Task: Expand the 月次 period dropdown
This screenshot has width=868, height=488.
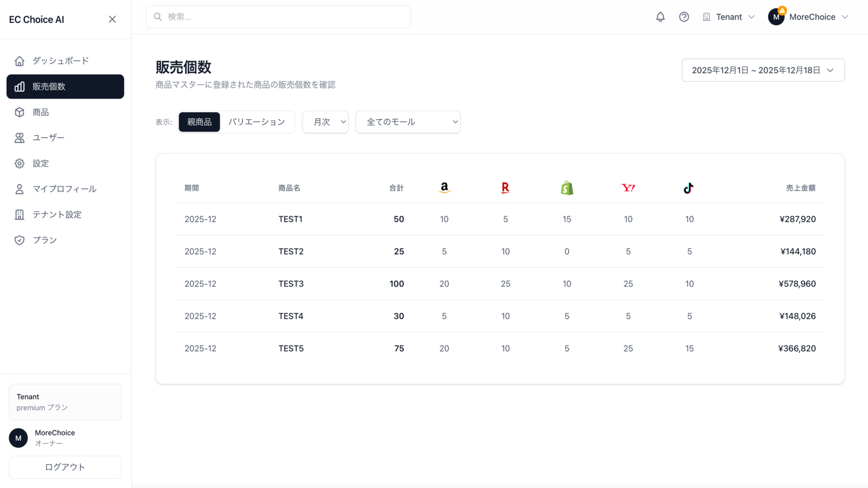Action: click(x=325, y=122)
